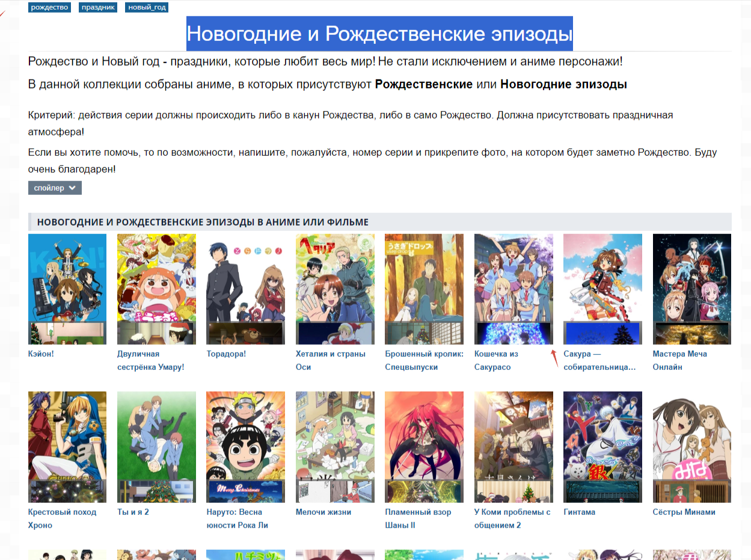Click the У Коми проблемы с общением 2 link
Viewport: 751px width, 560px height.
click(x=512, y=518)
